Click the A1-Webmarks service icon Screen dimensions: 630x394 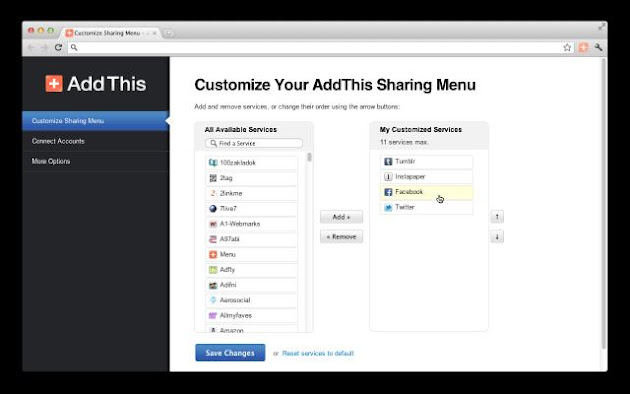213,224
